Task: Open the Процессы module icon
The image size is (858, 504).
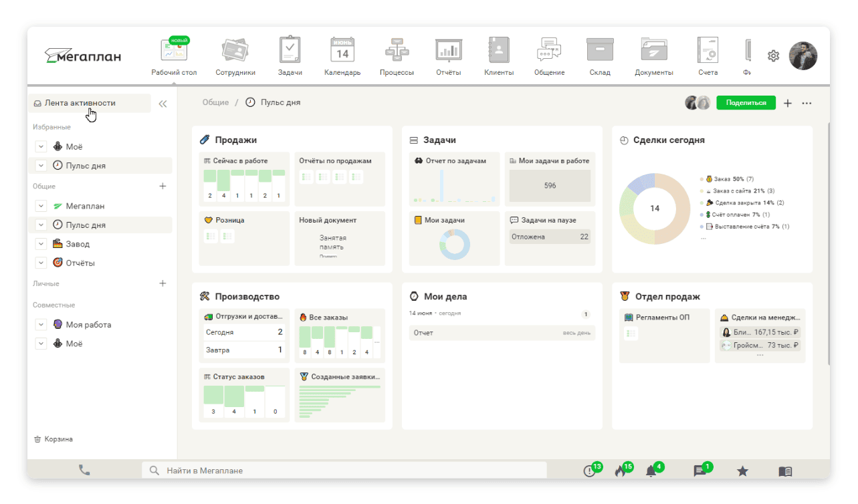Action: pyautogui.click(x=397, y=51)
